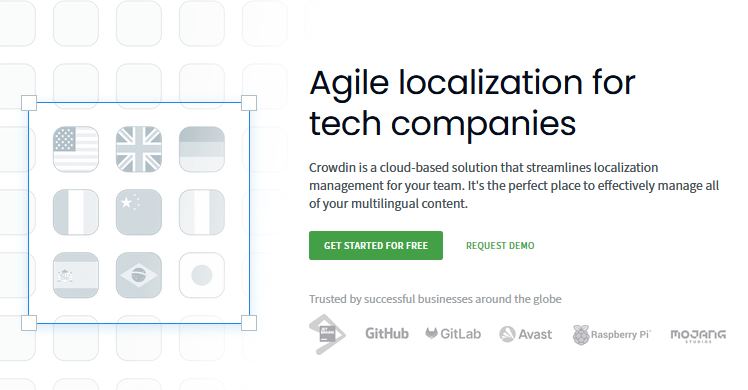Click the top-left selection frame handle

tap(29, 103)
